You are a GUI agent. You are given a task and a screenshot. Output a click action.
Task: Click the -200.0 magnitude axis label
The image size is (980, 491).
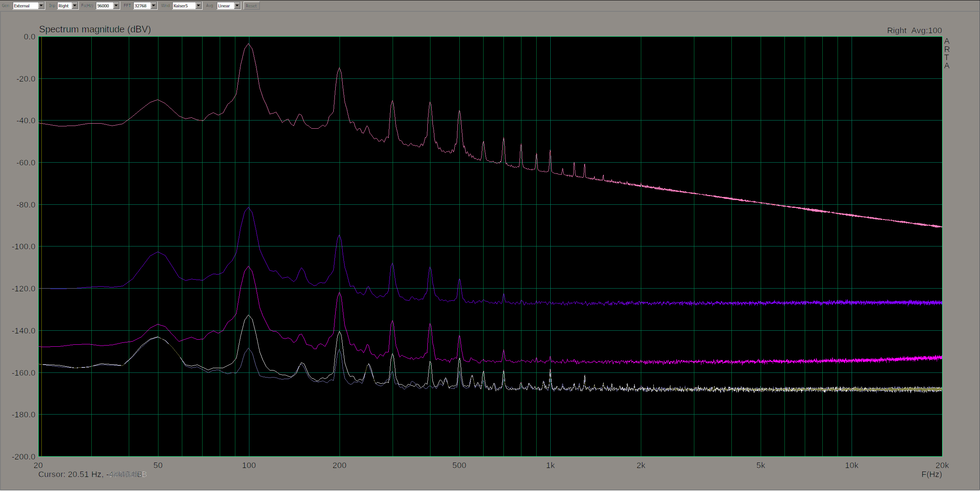click(23, 456)
